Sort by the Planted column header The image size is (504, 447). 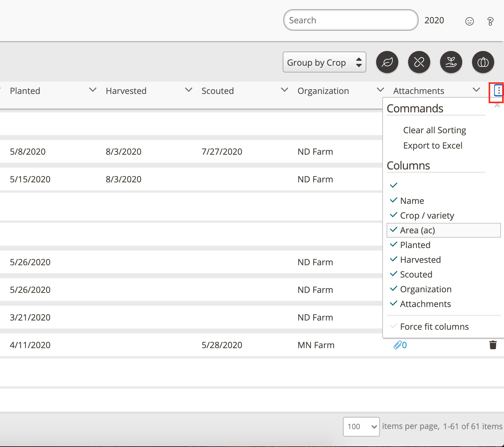pyautogui.click(x=25, y=91)
